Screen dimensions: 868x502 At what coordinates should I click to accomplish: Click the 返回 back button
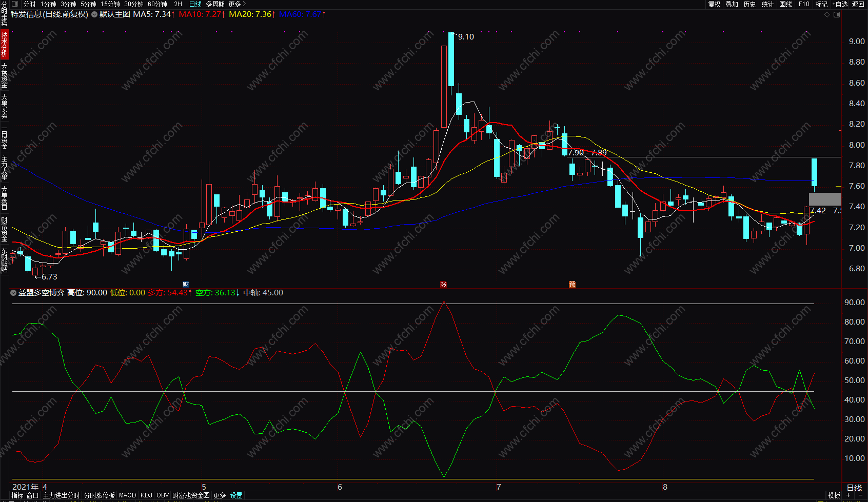coord(858,4)
